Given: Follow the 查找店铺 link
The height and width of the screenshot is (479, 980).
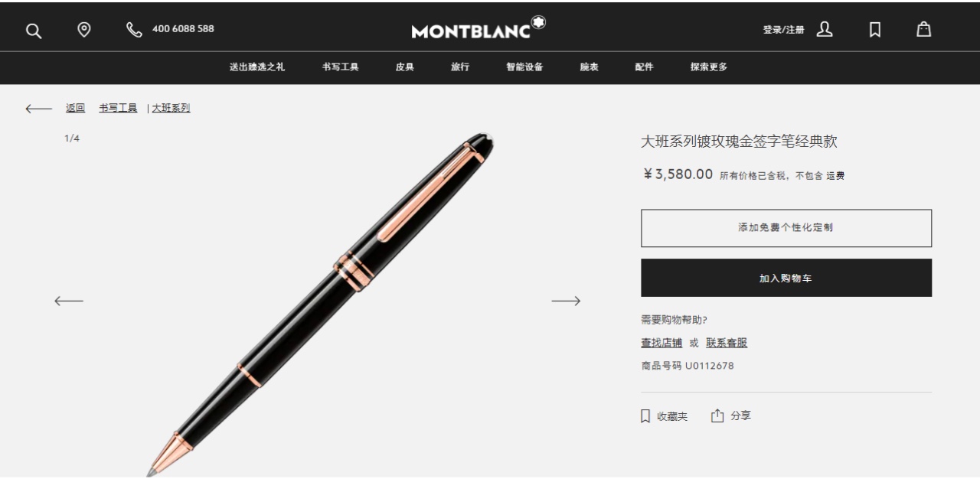Looking at the screenshot, I should point(661,343).
